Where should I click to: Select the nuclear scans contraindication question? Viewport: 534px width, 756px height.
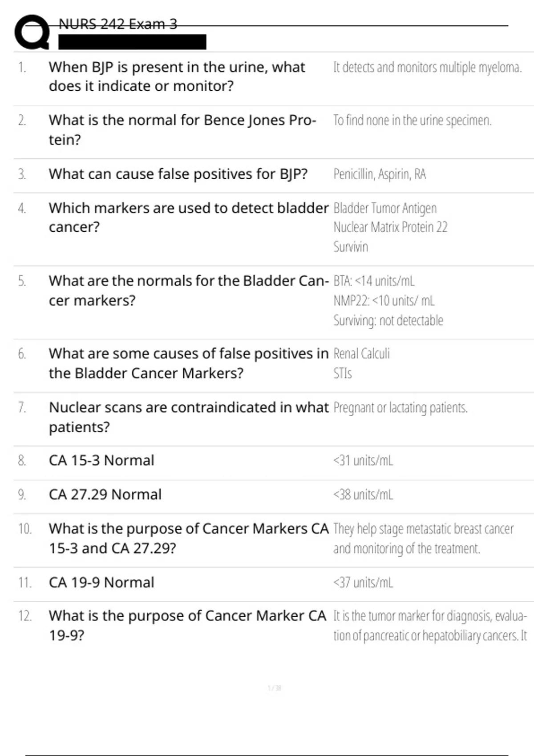pyautogui.click(x=188, y=417)
